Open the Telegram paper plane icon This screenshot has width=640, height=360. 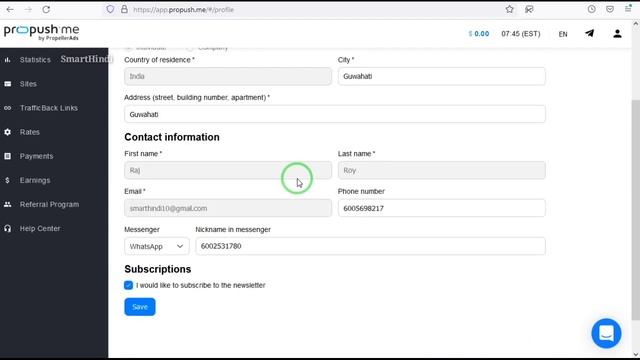[x=589, y=33]
